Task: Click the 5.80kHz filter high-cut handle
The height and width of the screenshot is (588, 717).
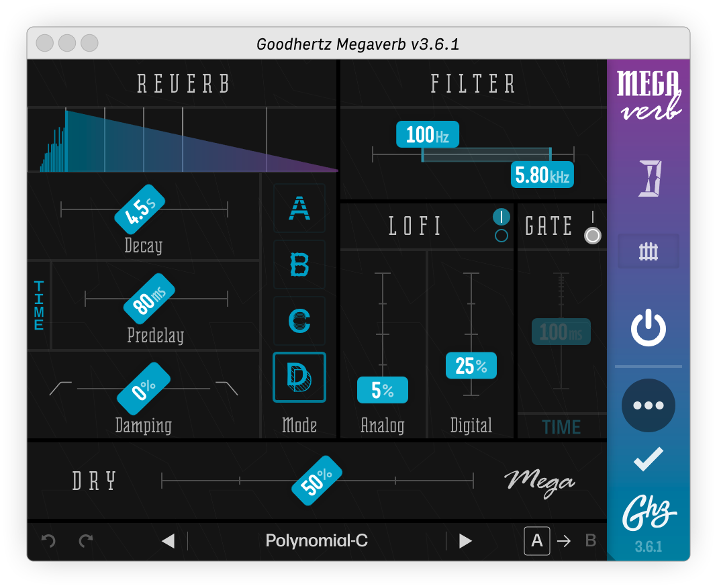Action: pos(542,175)
